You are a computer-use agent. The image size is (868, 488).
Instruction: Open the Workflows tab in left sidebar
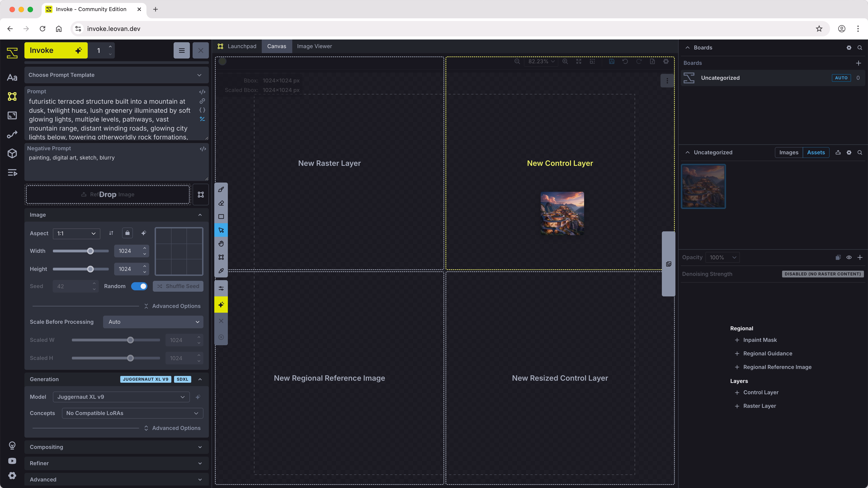[12, 135]
